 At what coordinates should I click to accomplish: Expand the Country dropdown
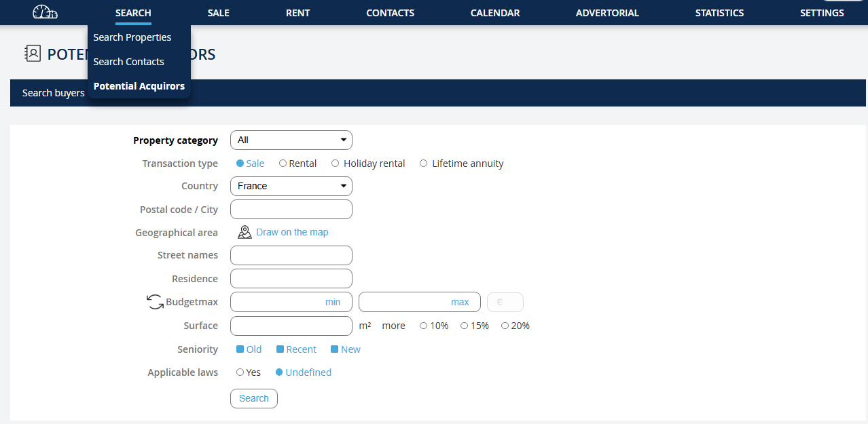291,186
